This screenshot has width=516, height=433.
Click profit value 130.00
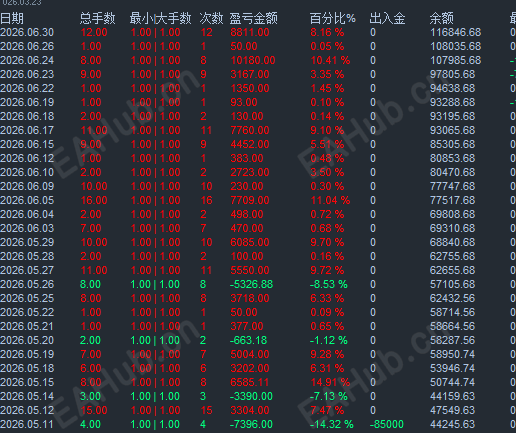[247, 116]
